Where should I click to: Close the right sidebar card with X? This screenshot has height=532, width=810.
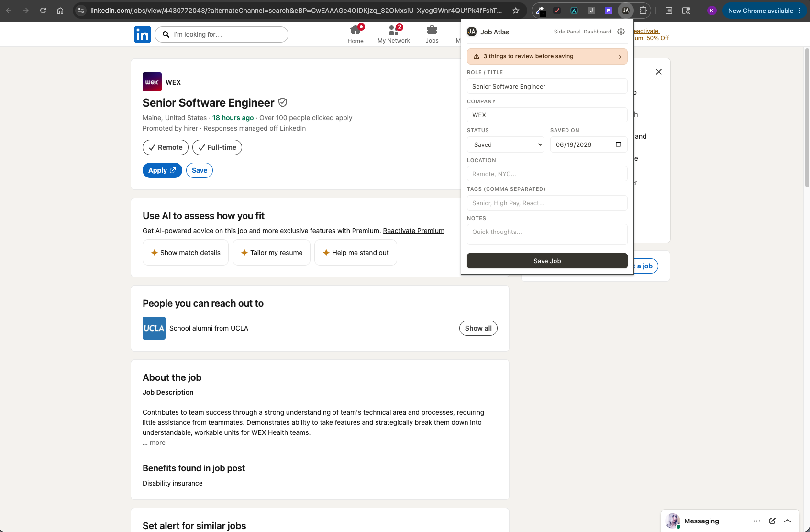(659, 72)
